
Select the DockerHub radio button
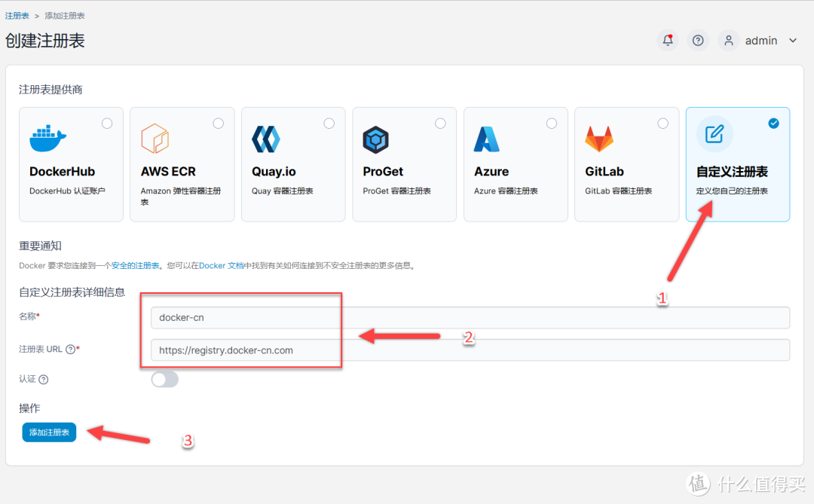[x=107, y=124]
